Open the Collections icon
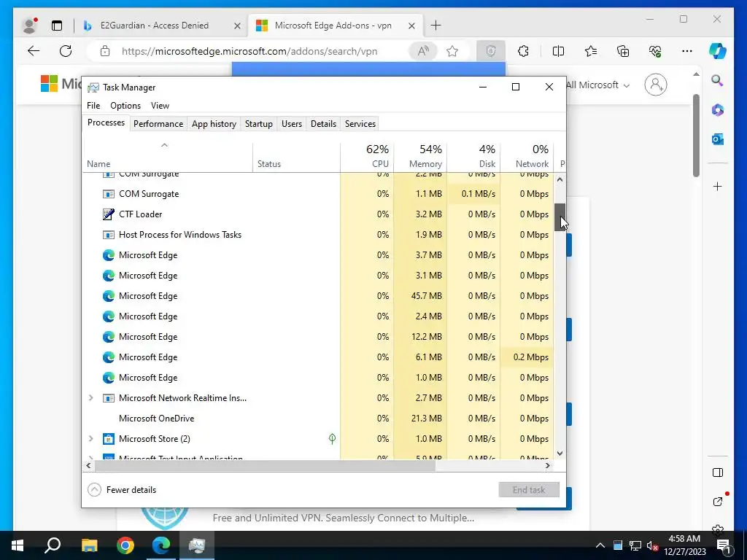Image resolution: width=747 pixels, height=560 pixels. (623, 51)
